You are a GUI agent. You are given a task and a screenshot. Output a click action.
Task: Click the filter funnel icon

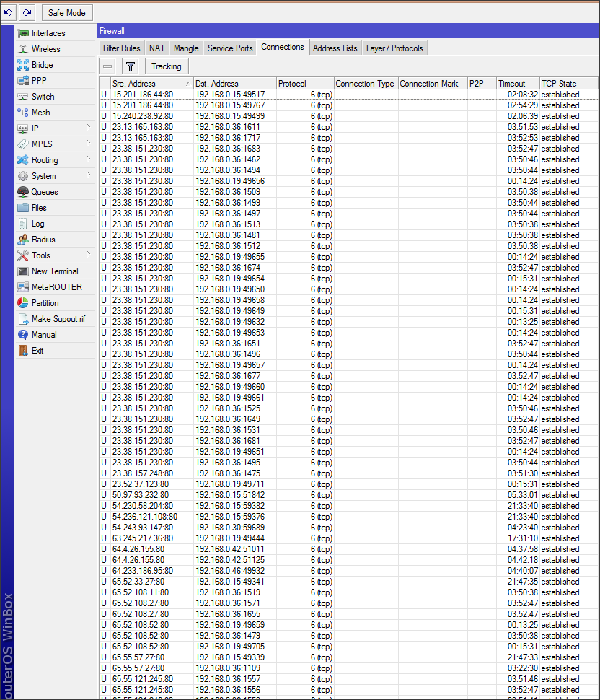131,66
